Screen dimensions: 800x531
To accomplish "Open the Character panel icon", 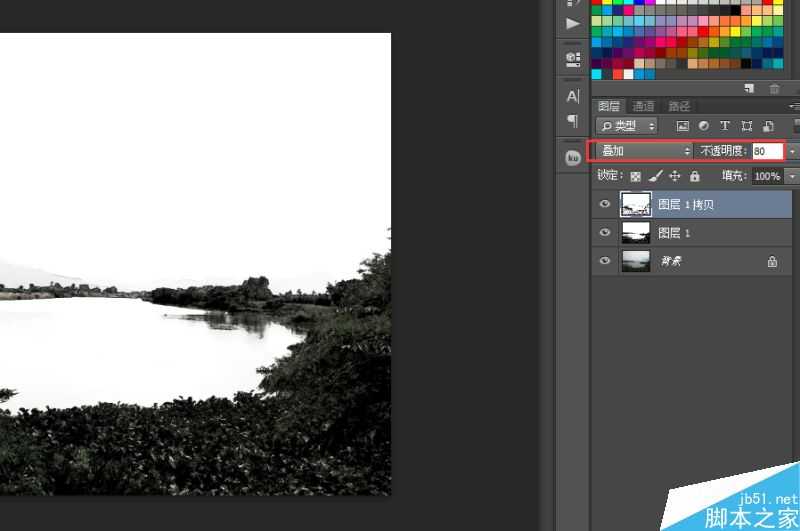I will pyautogui.click(x=573, y=96).
